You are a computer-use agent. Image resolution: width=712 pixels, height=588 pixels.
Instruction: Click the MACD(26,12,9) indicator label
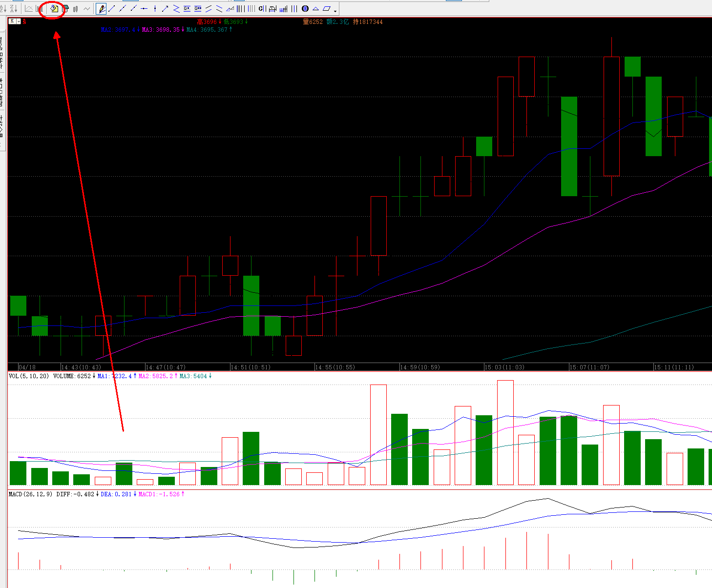coord(31,494)
